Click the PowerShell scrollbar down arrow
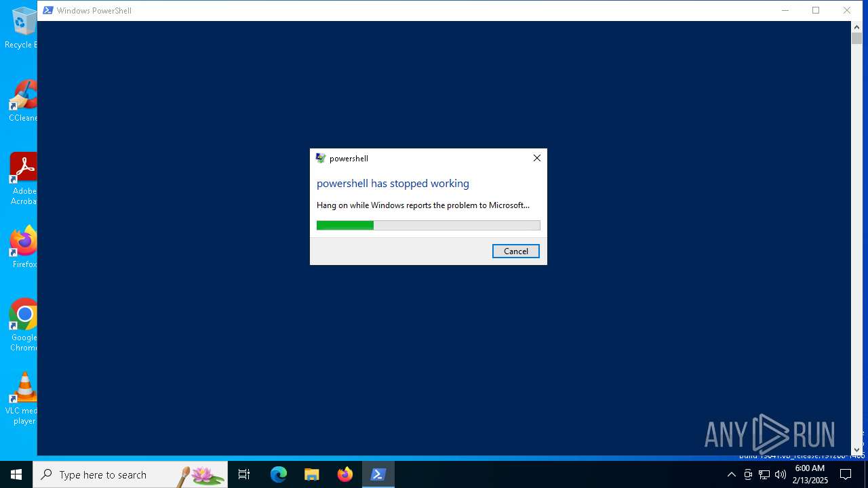The width and height of the screenshot is (868, 488). [856, 449]
